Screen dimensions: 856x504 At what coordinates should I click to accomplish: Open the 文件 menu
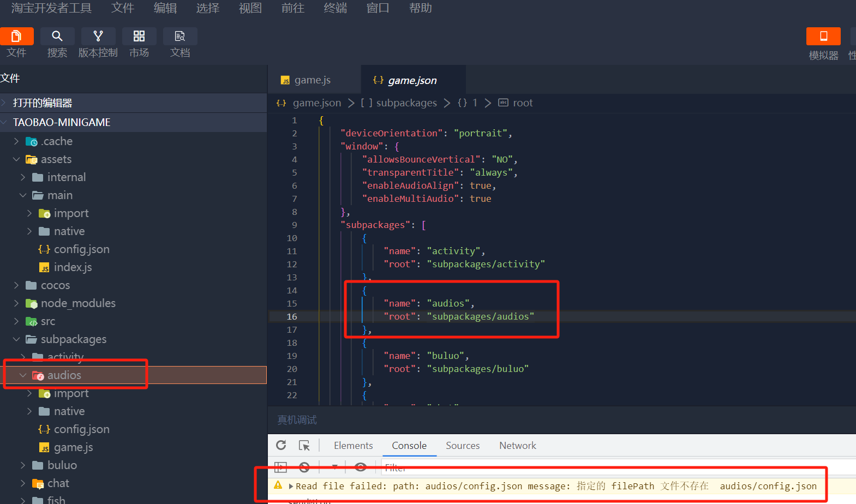click(x=123, y=8)
